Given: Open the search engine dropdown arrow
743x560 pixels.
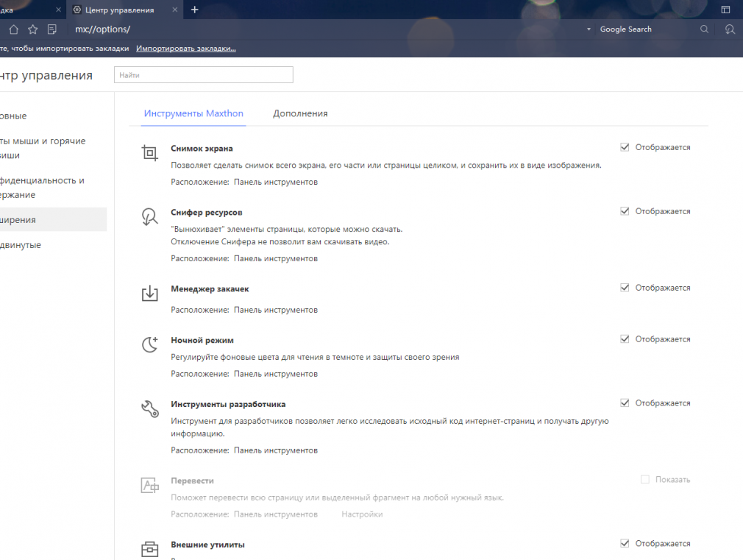Looking at the screenshot, I should [589, 29].
